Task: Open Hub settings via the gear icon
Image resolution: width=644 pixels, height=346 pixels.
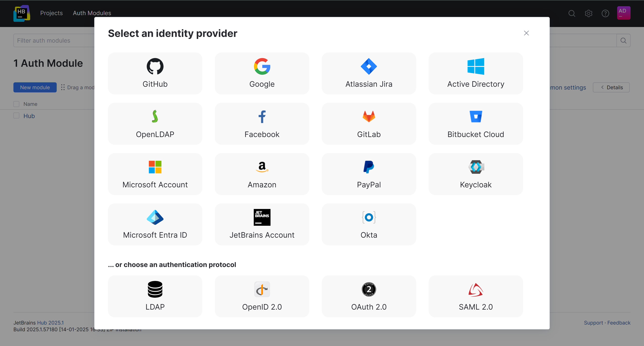Action: point(588,13)
